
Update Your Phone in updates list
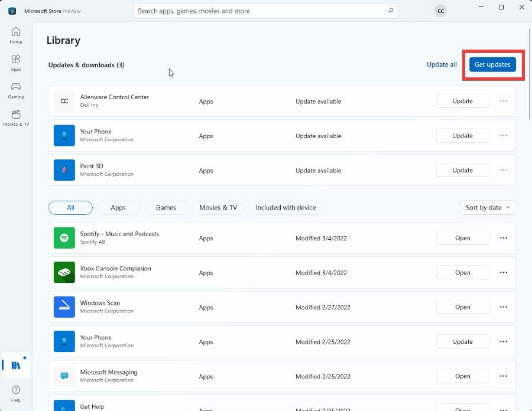(x=462, y=136)
